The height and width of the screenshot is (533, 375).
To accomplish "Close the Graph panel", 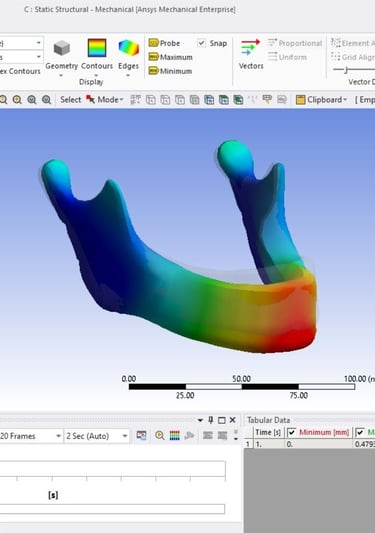I will (232, 420).
